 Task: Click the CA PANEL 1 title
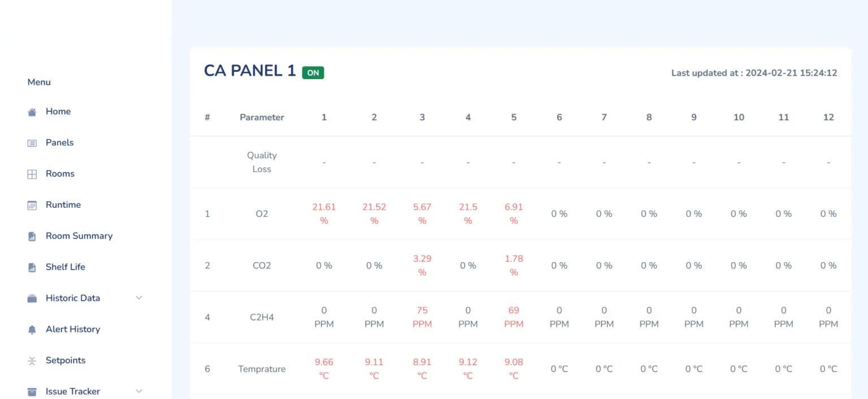tap(250, 70)
